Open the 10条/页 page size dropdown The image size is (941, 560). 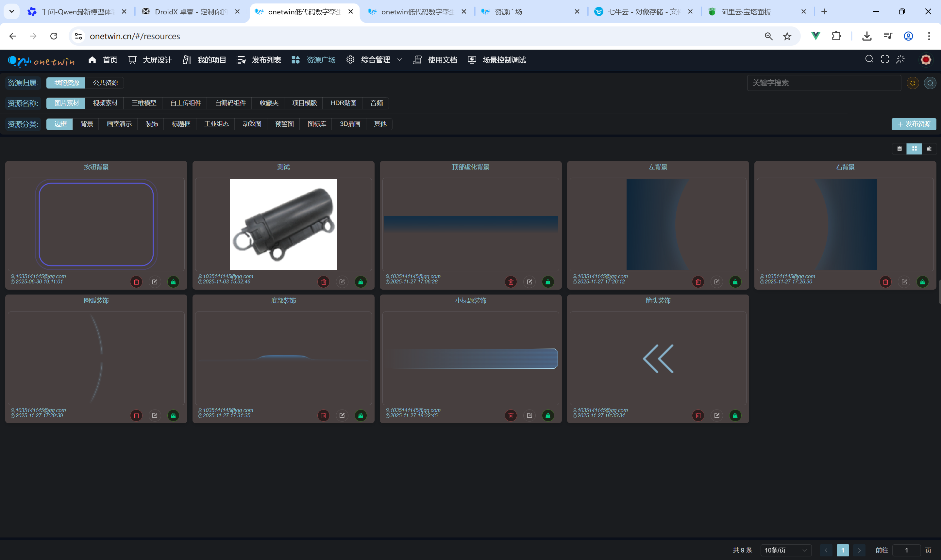(x=785, y=550)
